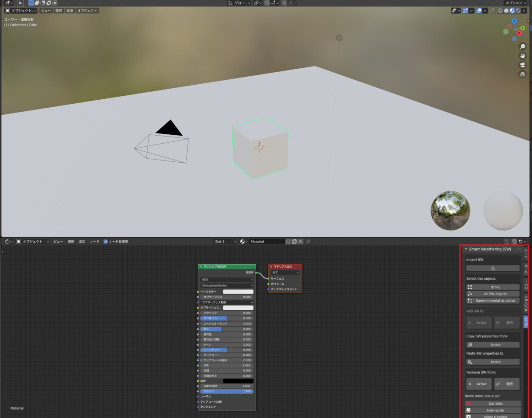The width and height of the screenshot is (532, 418).
Task: Select the tweak cursor tool icon
Action: [20, 3]
